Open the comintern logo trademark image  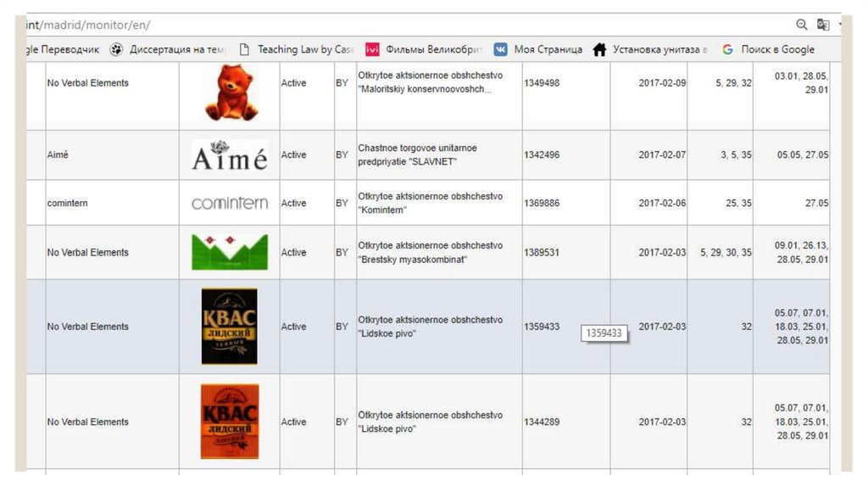click(230, 204)
